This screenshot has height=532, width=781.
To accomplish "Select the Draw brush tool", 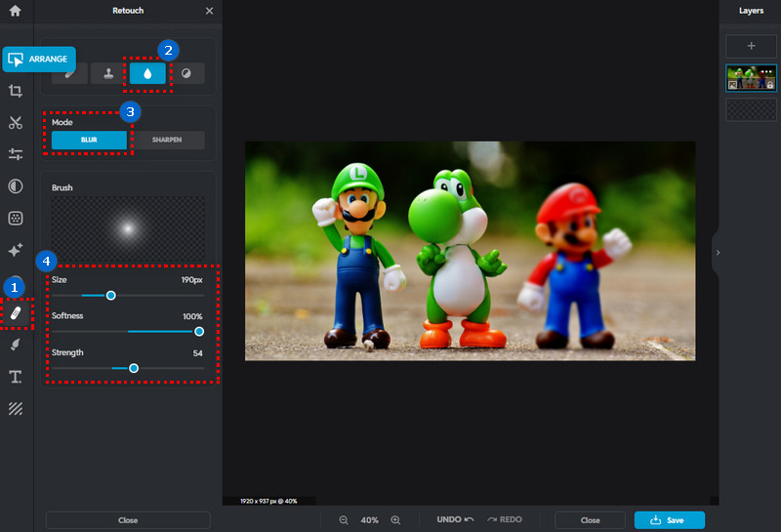I will 16,345.
